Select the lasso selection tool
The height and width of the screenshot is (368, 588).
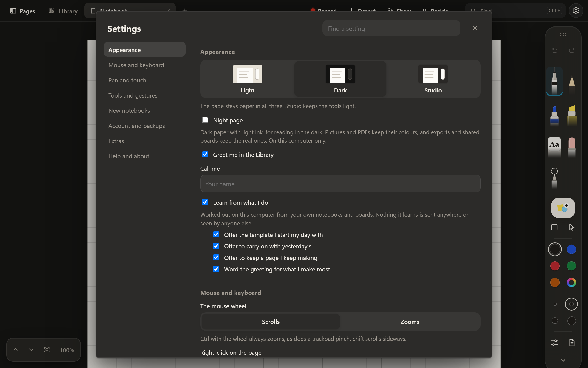click(x=554, y=178)
